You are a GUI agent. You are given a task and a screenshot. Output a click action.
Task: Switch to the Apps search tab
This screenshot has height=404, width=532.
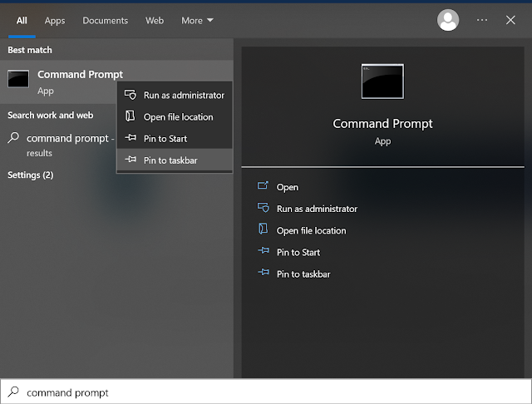tap(55, 21)
